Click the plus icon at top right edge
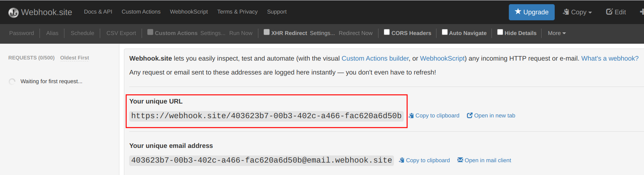 coord(641,12)
